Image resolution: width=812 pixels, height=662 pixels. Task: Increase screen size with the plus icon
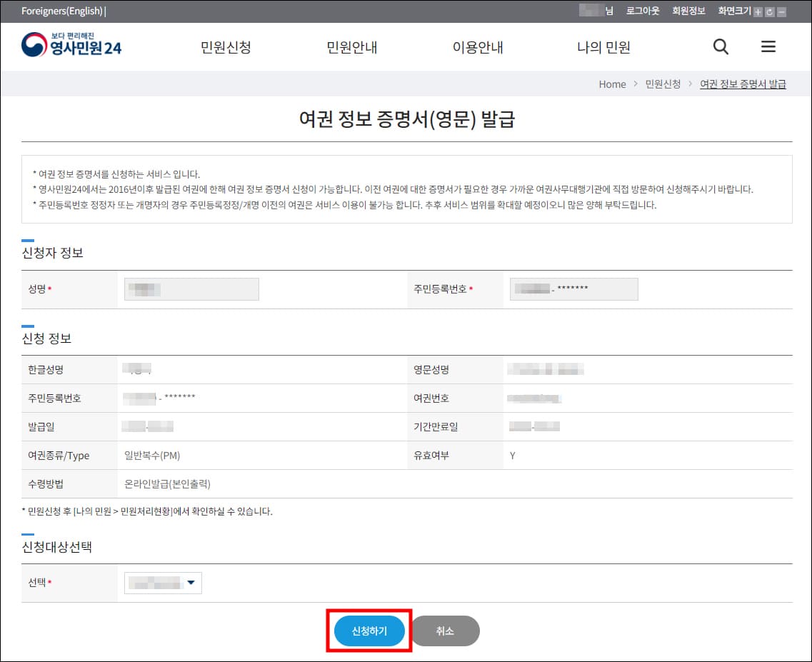coord(758,11)
